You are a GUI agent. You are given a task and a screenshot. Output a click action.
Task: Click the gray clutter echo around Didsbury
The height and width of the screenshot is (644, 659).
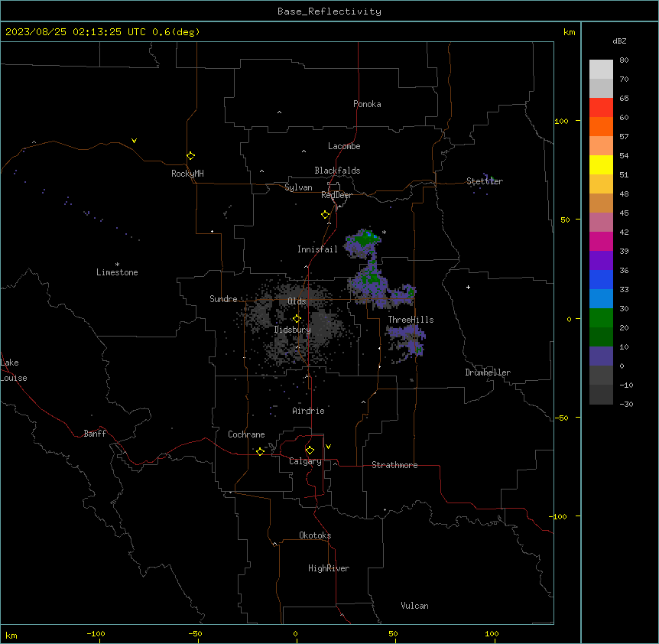click(294, 324)
